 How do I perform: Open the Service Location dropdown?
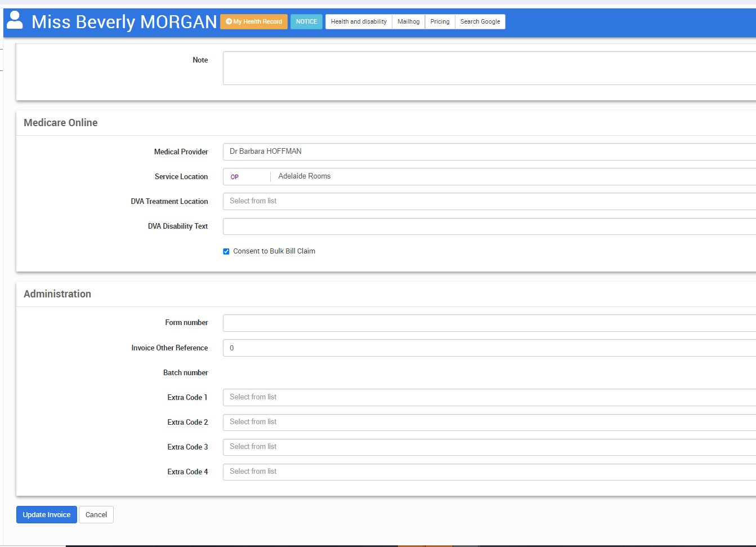point(489,176)
